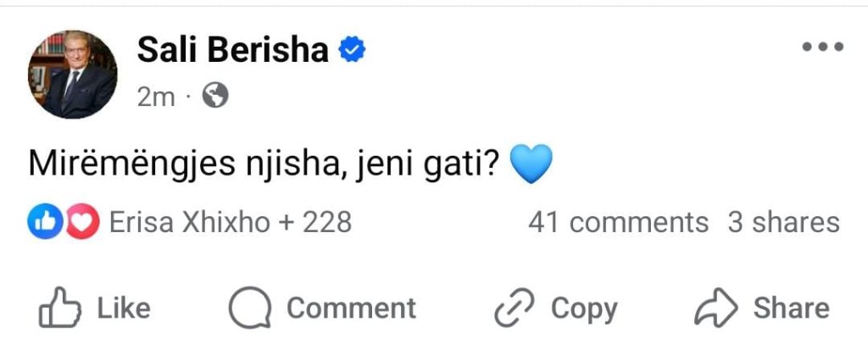Click the arrow Share icon
This screenshot has height=355, width=868.
click(716, 308)
